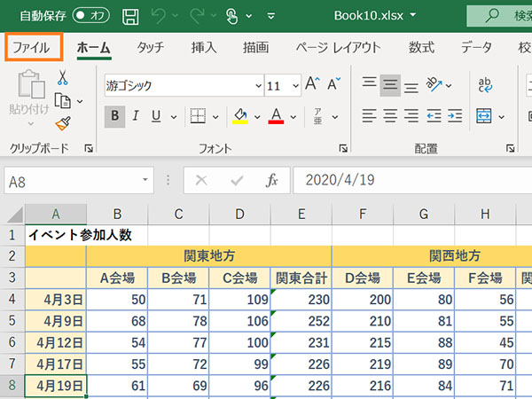532x399 pixels.
Task: Toggle the AutoSave switch
Action: tap(91, 16)
